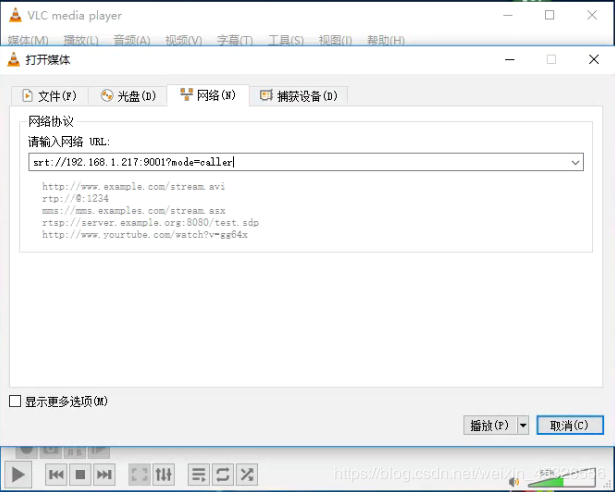Switch to the 光盘(D) disc tab
Viewport: 615px width, 492px height.
point(128,96)
